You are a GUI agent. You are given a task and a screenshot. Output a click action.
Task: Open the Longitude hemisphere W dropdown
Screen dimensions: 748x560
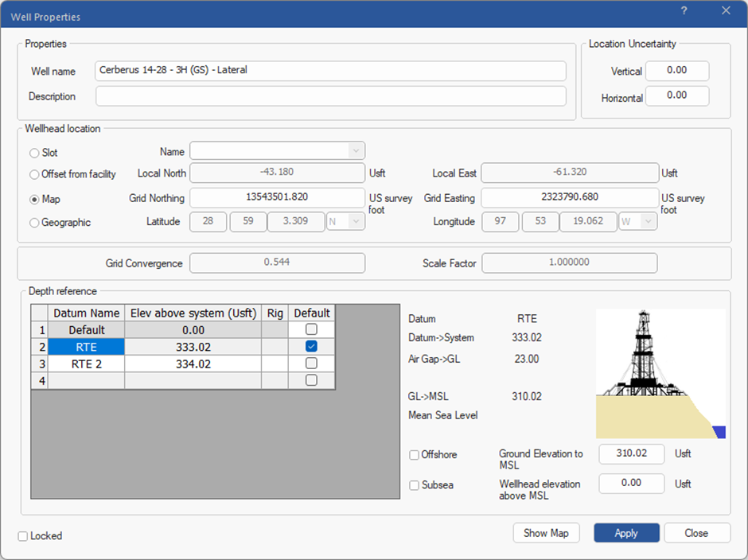click(x=638, y=222)
